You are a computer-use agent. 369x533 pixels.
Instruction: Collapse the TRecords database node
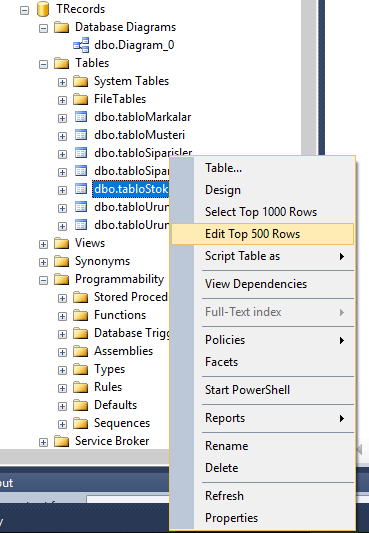[x=24, y=11]
